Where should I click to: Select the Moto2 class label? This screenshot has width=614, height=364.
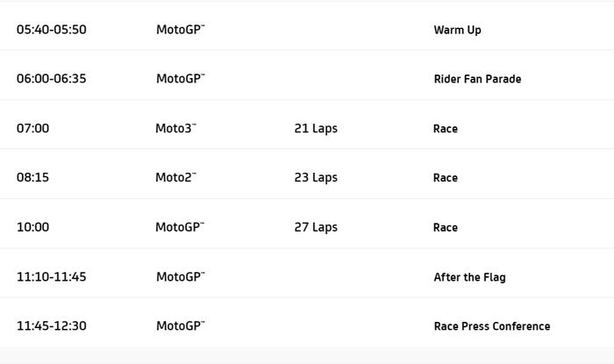tap(175, 178)
